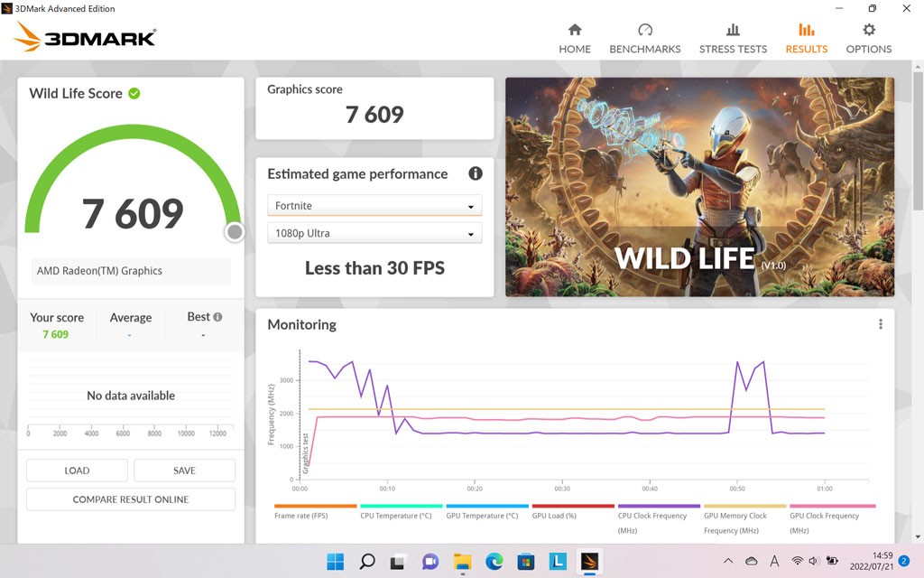Open Monitoring panel three-dot menu
The image size is (924, 578).
click(x=880, y=324)
